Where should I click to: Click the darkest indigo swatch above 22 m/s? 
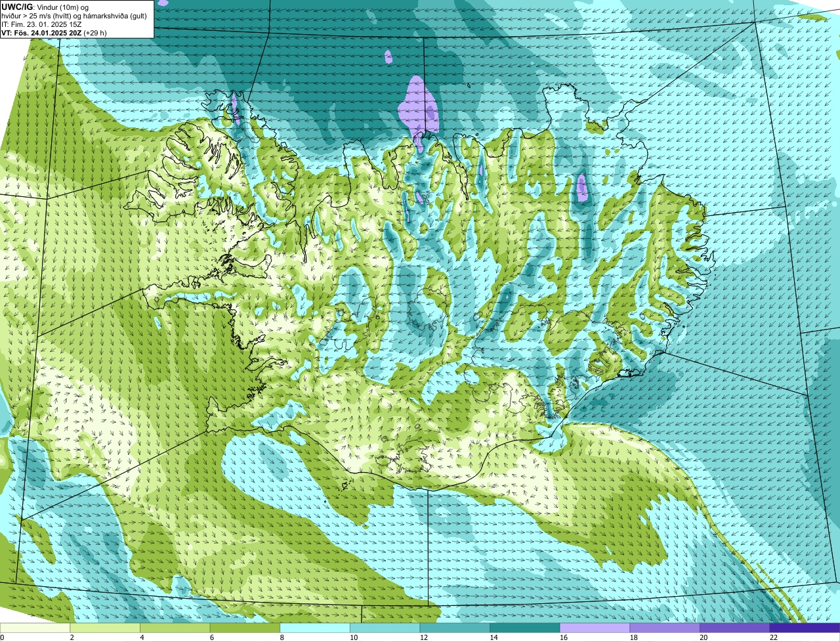coord(805,628)
